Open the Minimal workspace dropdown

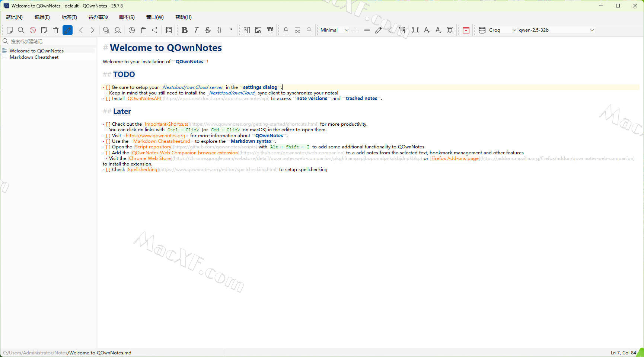click(x=334, y=30)
